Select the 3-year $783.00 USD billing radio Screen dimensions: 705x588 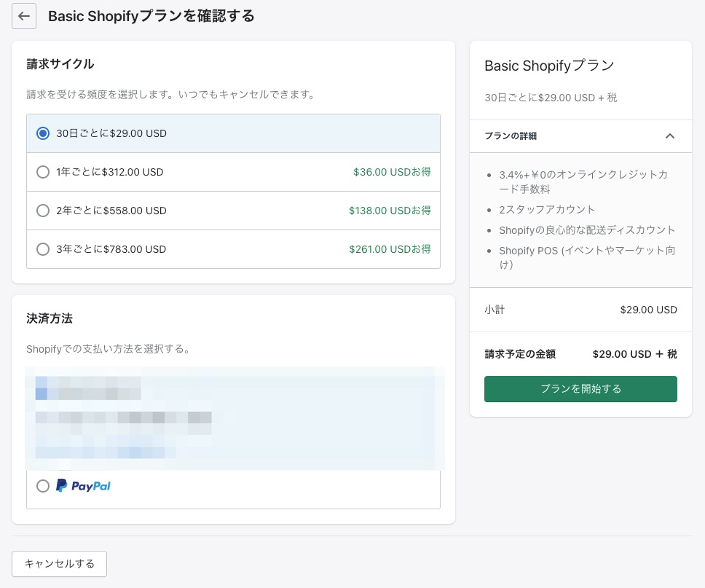click(43, 250)
